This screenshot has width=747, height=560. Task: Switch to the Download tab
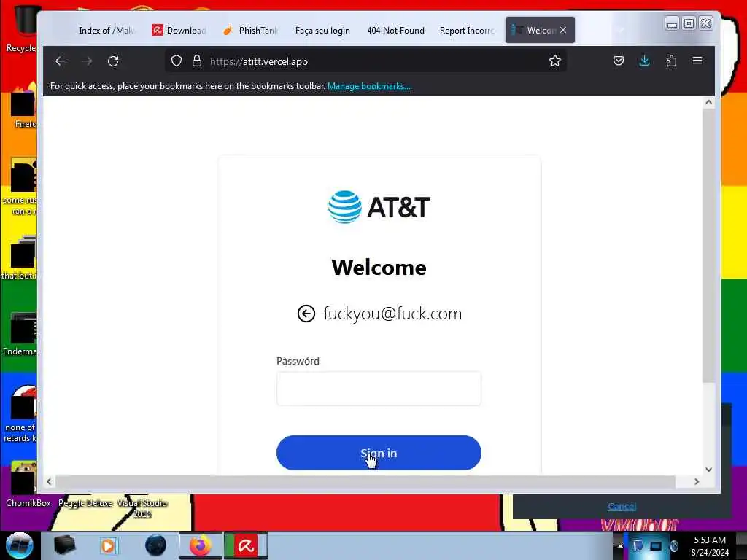179,31
